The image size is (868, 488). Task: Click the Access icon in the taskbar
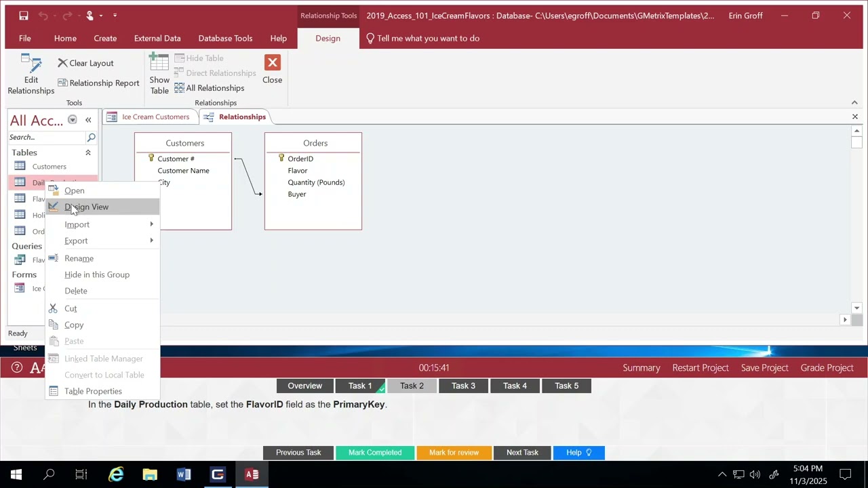pyautogui.click(x=252, y=474)
